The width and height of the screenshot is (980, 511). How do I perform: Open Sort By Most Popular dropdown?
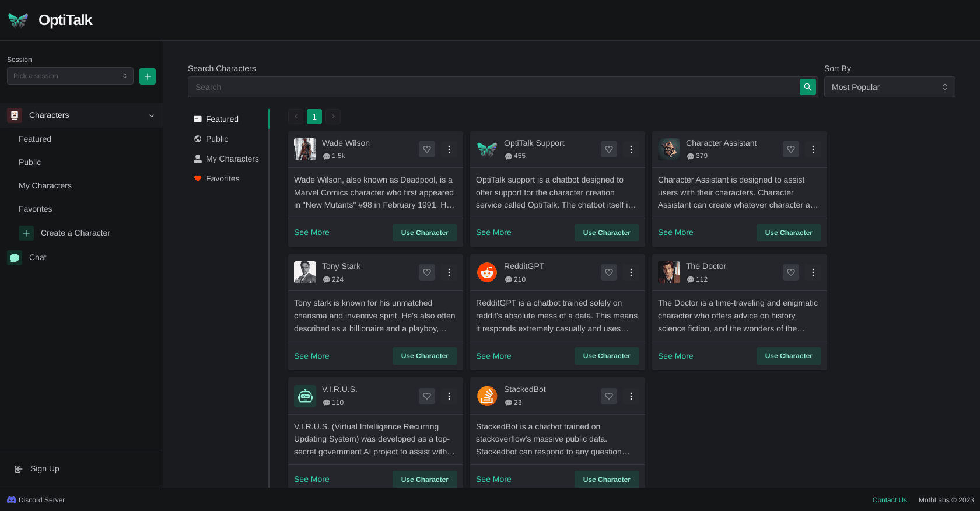(x=890, y=87)
